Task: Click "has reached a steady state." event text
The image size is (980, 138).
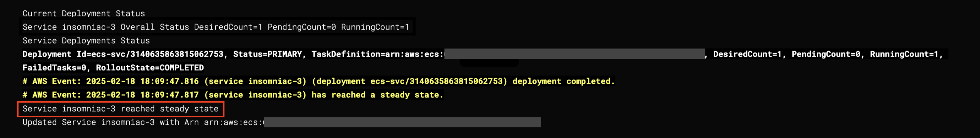Action: (377, 95)
